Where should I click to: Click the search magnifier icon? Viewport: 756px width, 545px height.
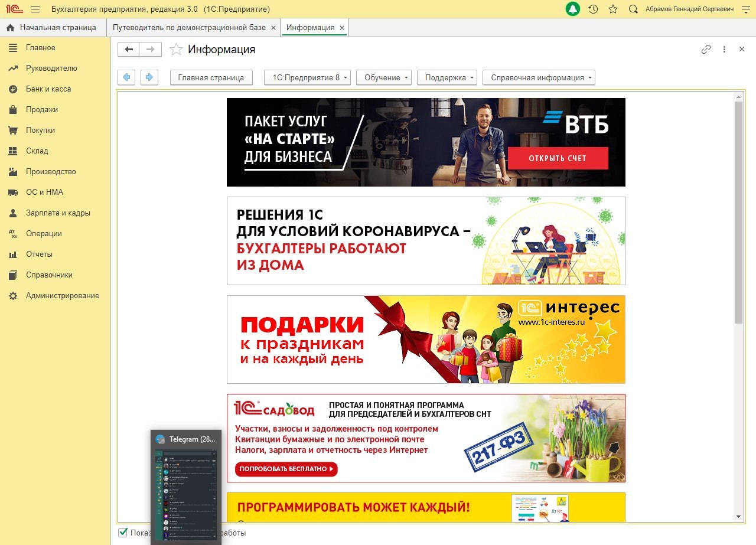tap(633, 9)
